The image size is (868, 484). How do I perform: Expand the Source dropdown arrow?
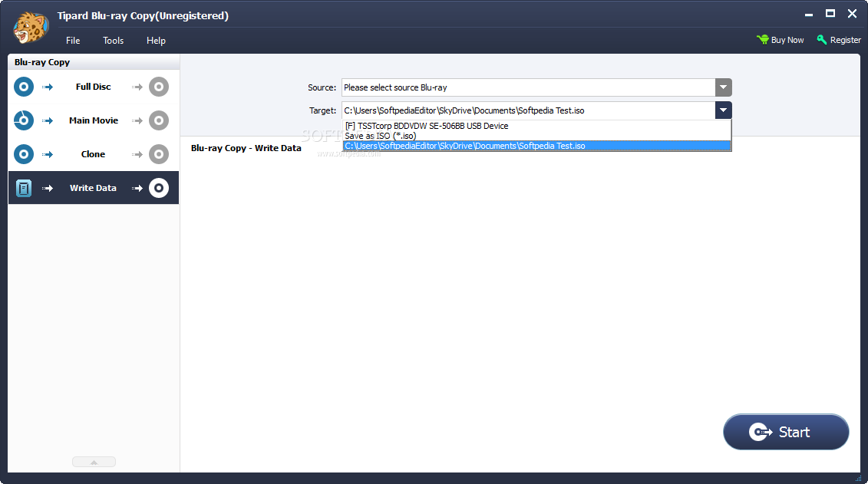724,87
